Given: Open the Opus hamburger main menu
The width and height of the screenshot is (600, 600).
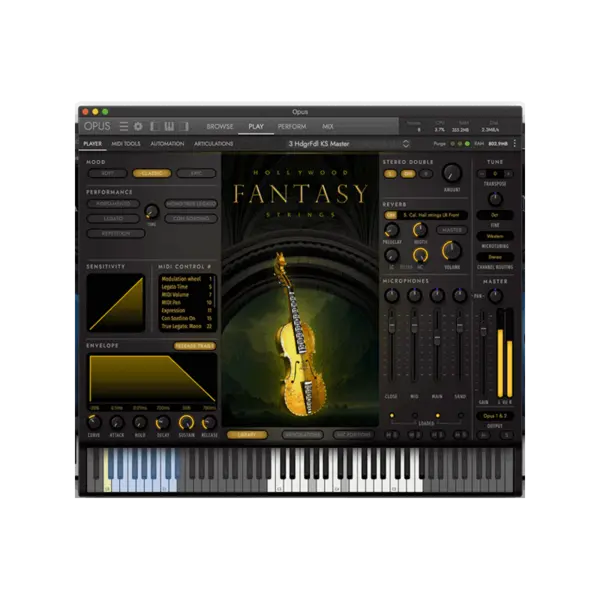Looking at the screenshot, I should (124, 126).
